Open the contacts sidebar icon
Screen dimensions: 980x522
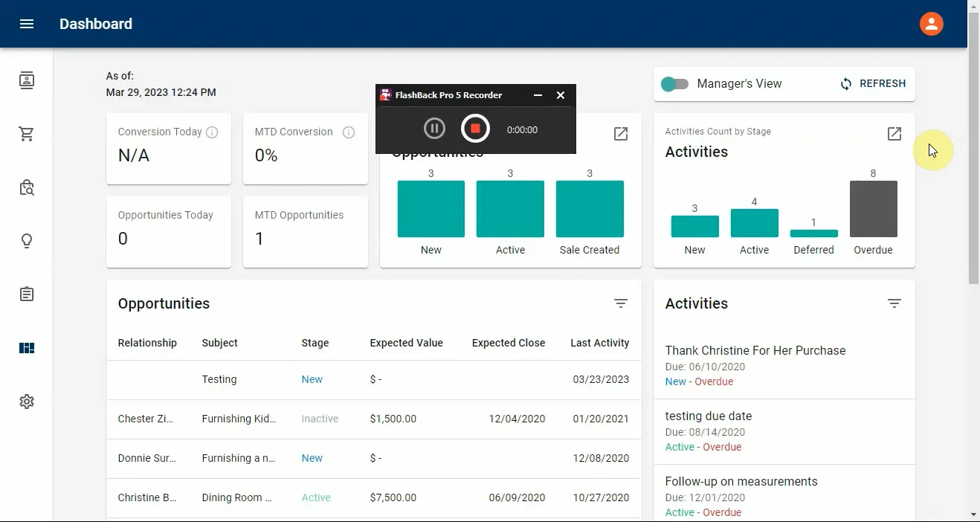[x=27, y=80]
